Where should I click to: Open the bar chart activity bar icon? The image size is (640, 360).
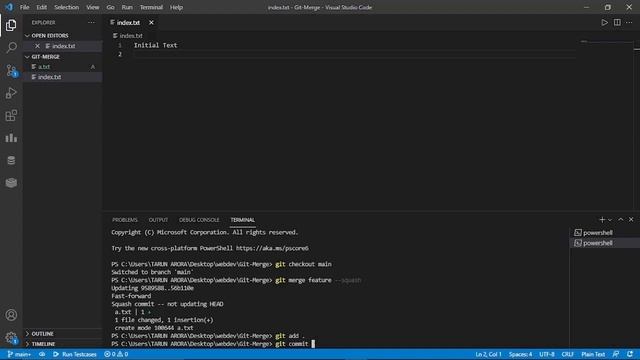[x=11, y=138]
